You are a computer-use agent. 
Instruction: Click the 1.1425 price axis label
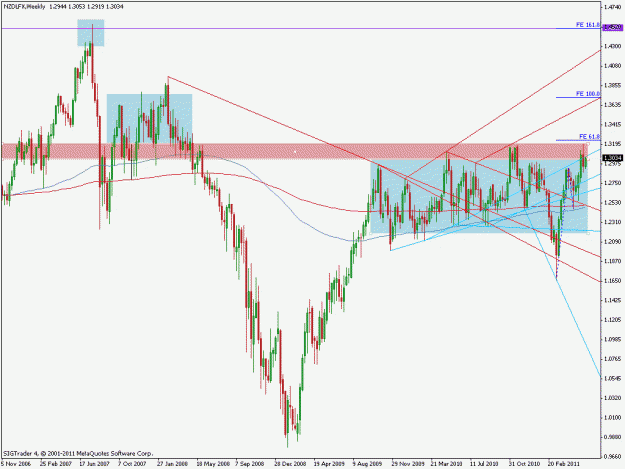[x=614, y=300]
